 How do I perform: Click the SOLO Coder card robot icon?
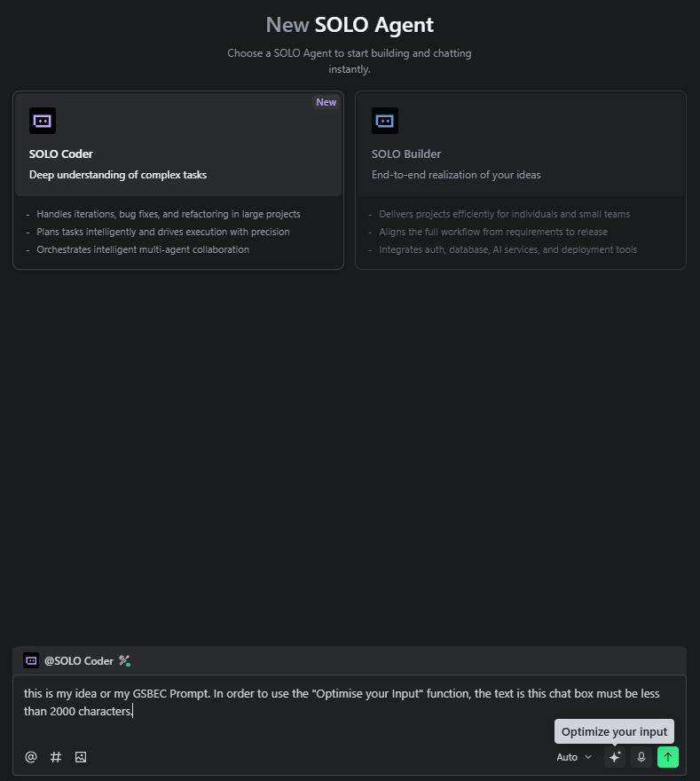pos(43,121)
